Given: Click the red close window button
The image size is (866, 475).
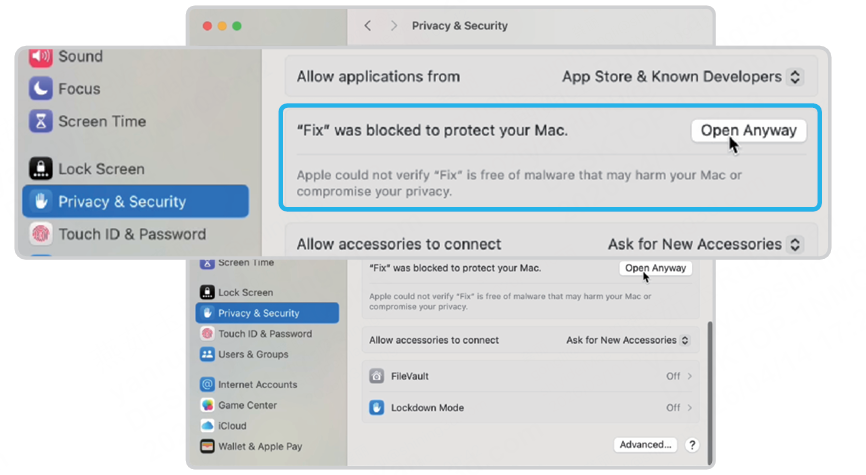Looking at the screenshot, I should click(x=207, y=26).
